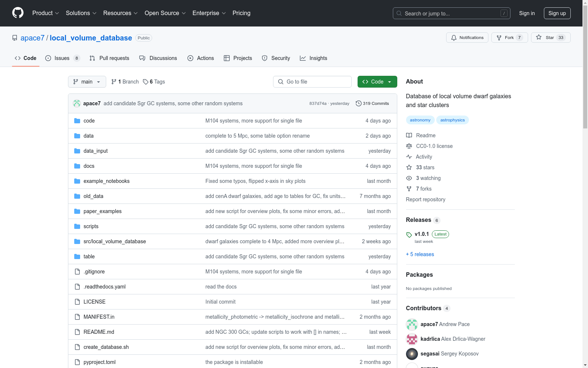
Task: Switch to the Projects tab
Action: click(x=238, y=58)
